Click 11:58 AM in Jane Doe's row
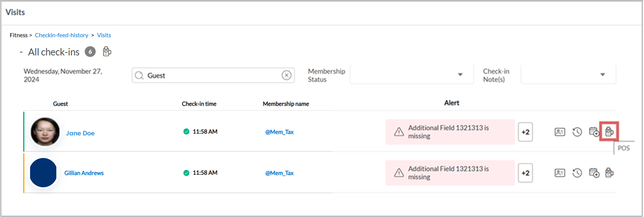 [x=205, y=132]
